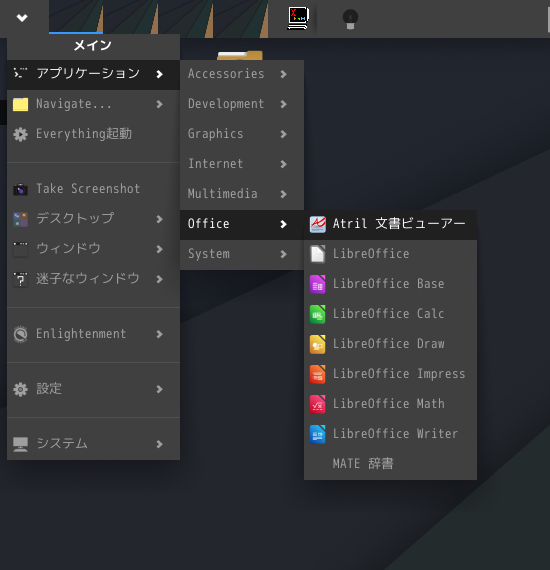Launch LibreOffice Calc from Office submenu
550x570 pixels.
(x=390, y=314)
